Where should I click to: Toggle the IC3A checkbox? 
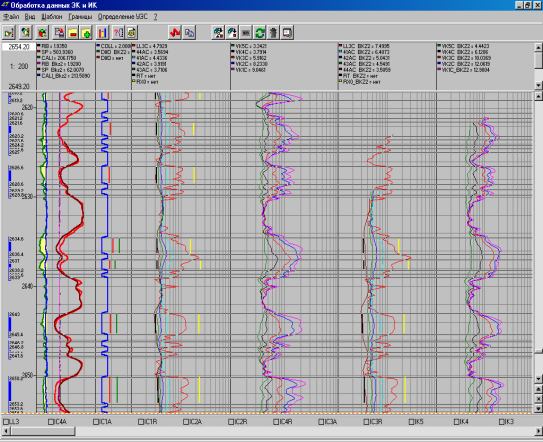tap(321, 422)
